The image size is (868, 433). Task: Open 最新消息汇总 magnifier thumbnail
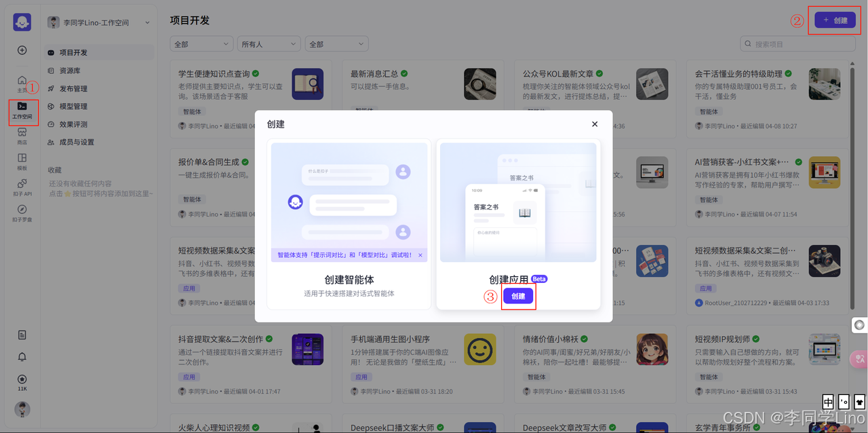[x=480, y=84]
